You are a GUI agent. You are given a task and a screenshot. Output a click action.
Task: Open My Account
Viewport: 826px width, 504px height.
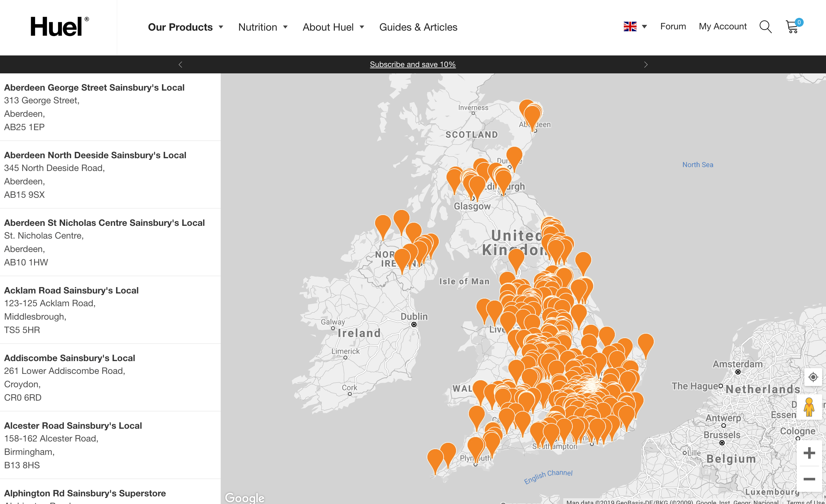click(x=722, y=26)
